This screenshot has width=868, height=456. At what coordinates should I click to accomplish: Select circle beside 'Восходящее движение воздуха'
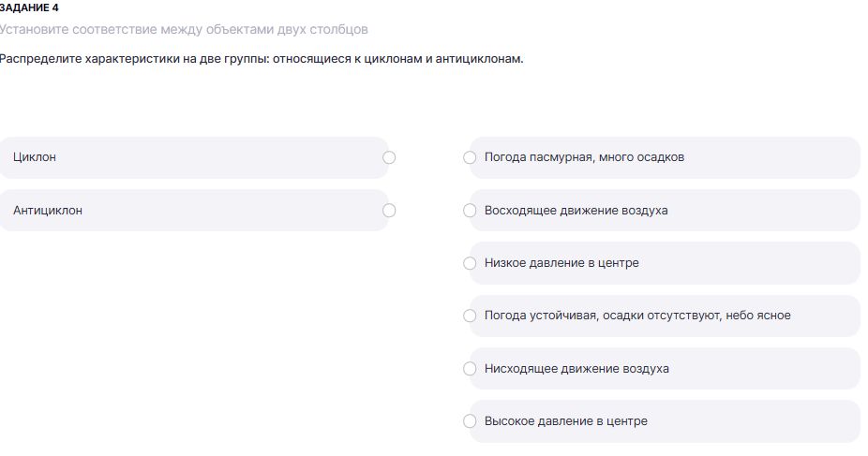[471, 211]
